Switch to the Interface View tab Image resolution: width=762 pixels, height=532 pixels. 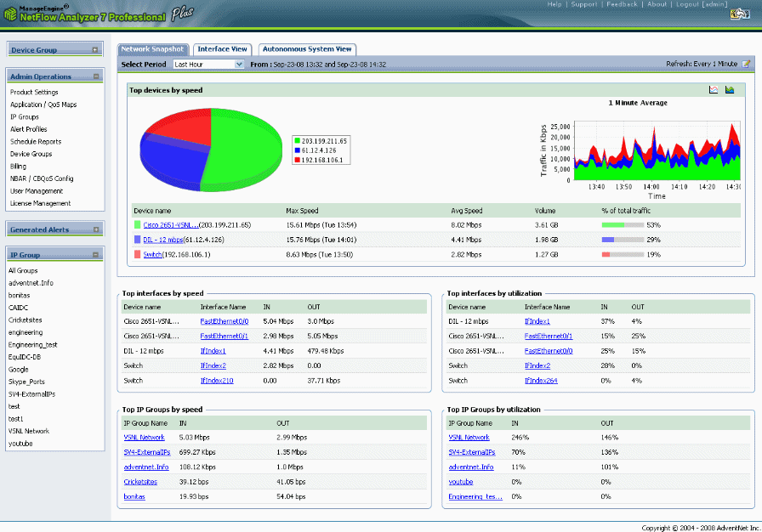(x=222, y=49)
